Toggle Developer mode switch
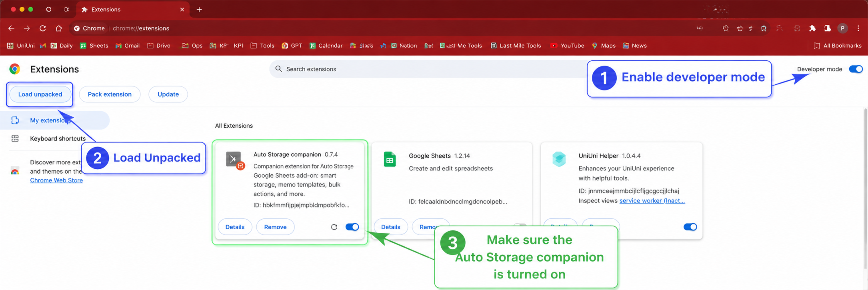Image resolution: width=868 pixels, height=290 pixels. tap(856, 69)
